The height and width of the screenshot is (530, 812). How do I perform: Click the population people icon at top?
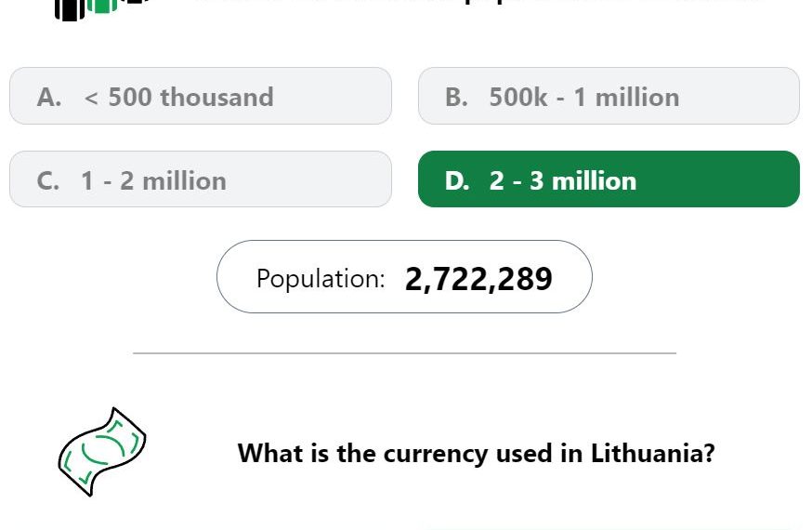(100, 7)
